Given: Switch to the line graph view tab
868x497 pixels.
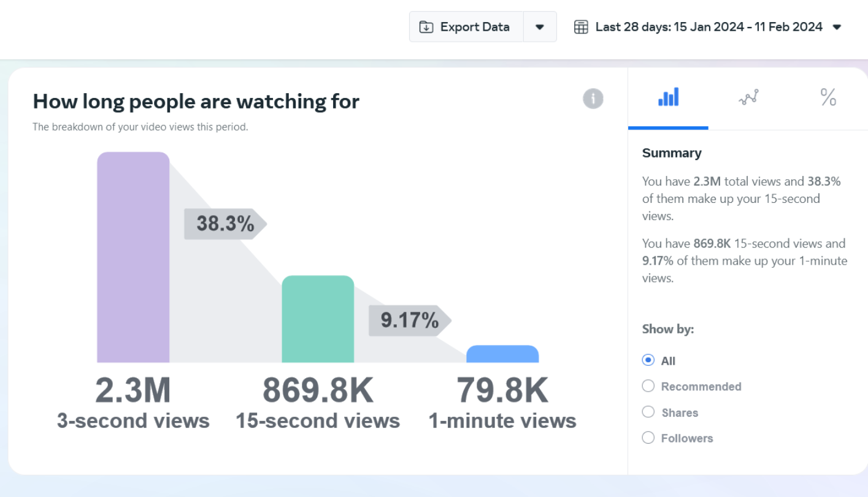Looking at the screenshot, I should tap(748, 97).
